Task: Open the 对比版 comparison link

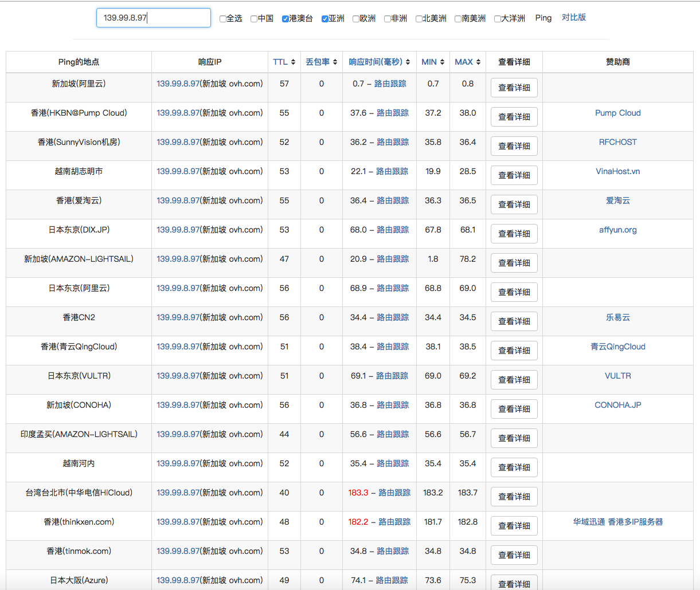Action: point(573,17)
